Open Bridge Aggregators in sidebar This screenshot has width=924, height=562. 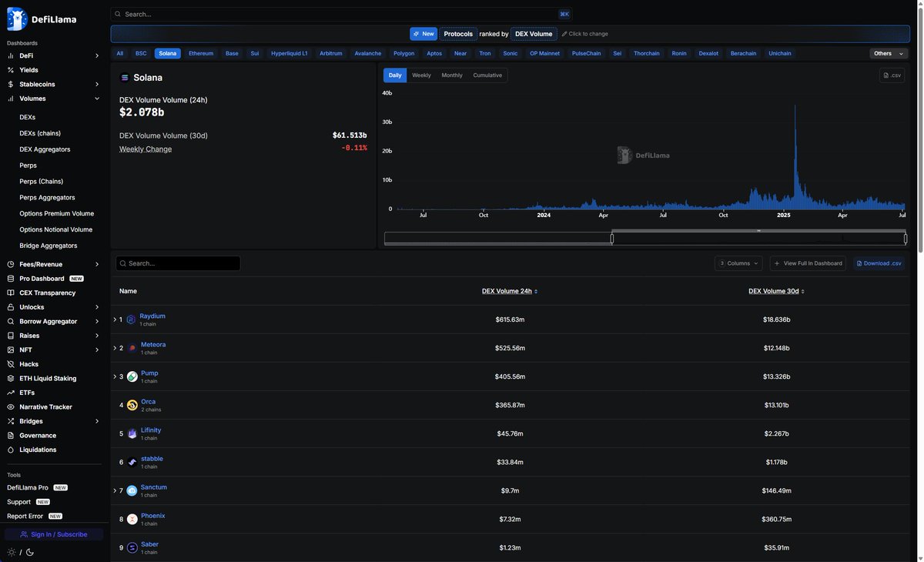49,246
